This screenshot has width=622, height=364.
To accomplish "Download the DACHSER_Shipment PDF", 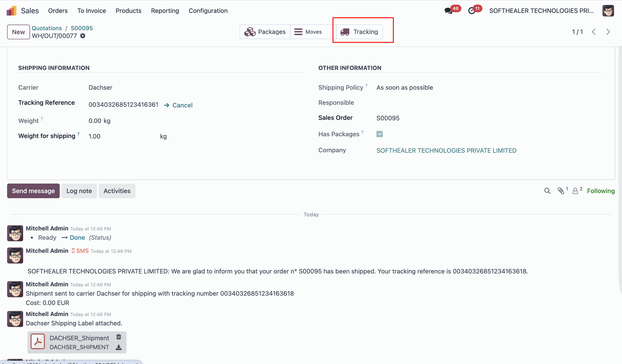I will (x=119, y=347).
